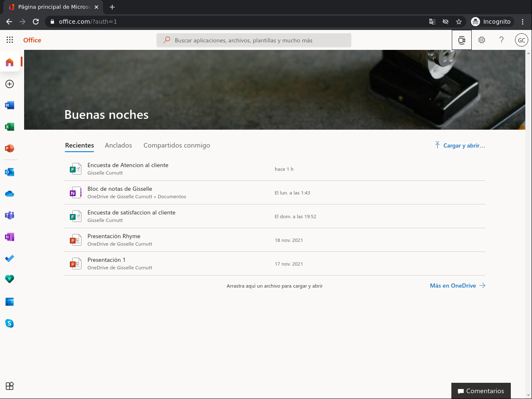
Task: Go to Office Home in sidebar
Action: [x=10, y=62]
